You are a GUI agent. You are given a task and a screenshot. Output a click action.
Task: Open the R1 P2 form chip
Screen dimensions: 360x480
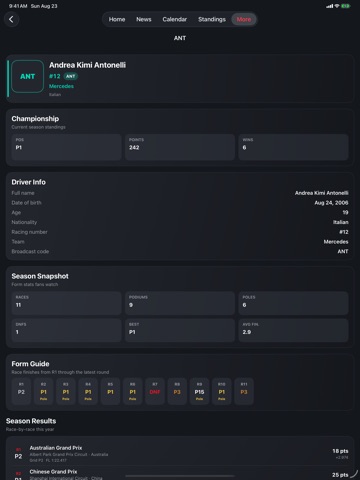click(x=21, y=391)
